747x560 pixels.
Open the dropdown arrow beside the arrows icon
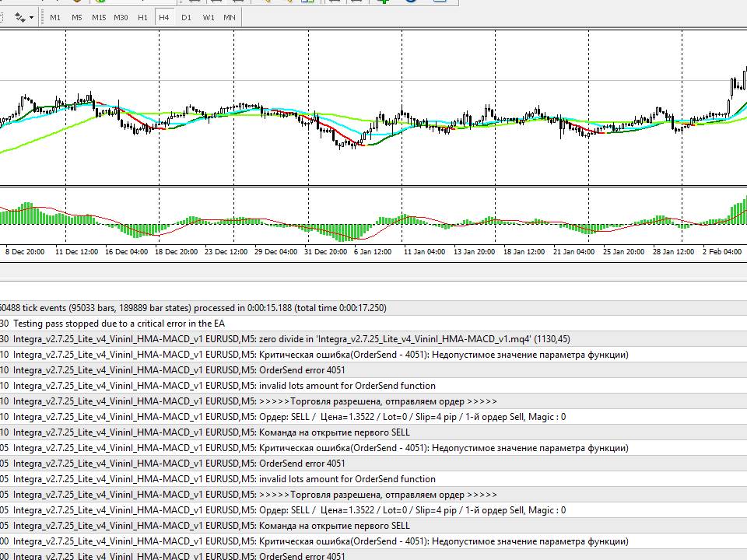(31, 18)
